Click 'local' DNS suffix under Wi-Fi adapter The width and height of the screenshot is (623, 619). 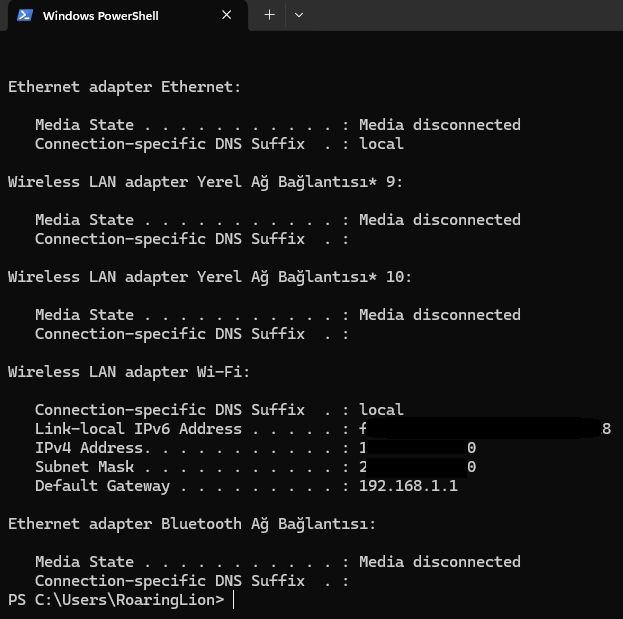point(381,410)
